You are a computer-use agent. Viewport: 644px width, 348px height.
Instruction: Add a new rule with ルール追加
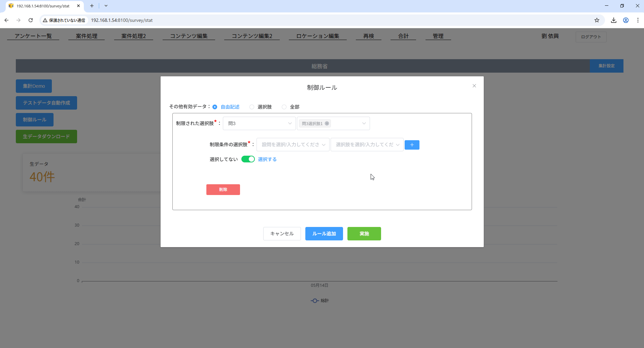324,233
